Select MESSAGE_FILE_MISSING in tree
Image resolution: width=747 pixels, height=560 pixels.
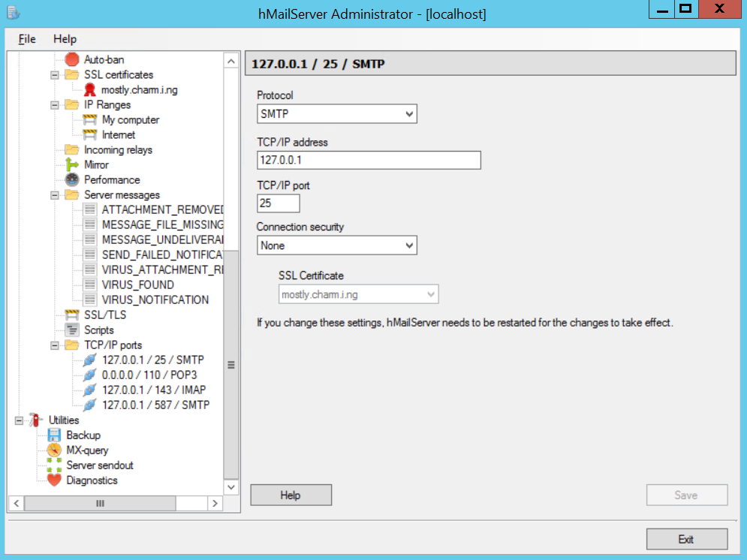(x=162, y=224)
